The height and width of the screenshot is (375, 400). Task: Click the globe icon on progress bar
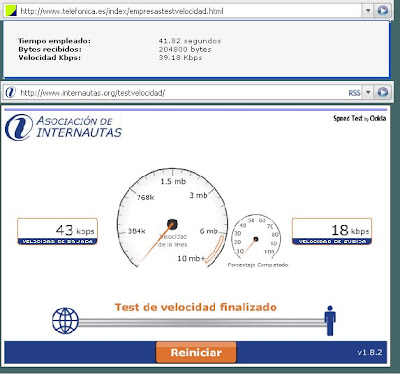pos(65,321)
